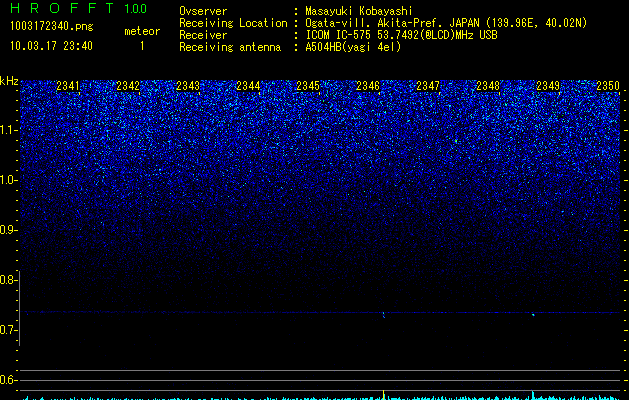Click the A504HB(yagi 4el) antenna text
Image resolution: width=629 pixels, height=400 pixels.
point(353,47)
